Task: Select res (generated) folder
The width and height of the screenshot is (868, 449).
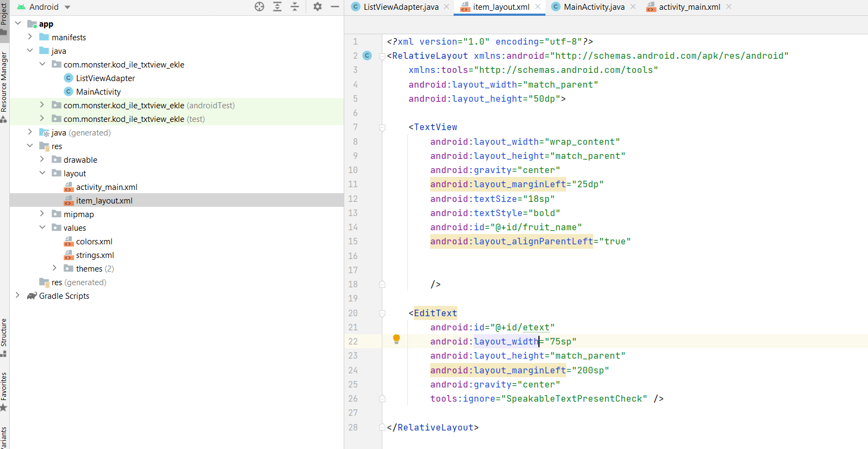Action: (x=79, y=282)
